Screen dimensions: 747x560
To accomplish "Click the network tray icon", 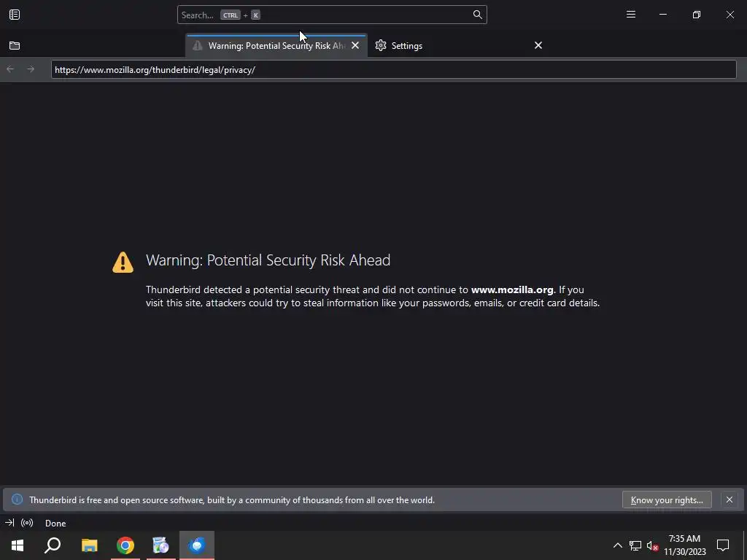I will [x=635, y=545].
